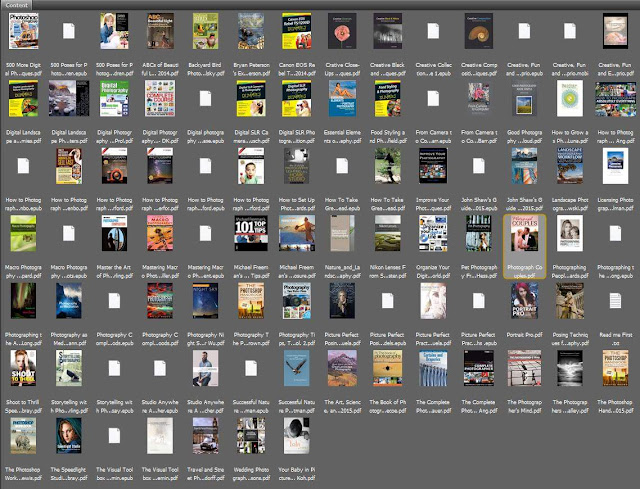Screen dimensions: 640x489
Task: Select The Speedlight Studio portrait cover
Action: click(x=69, y=436)
